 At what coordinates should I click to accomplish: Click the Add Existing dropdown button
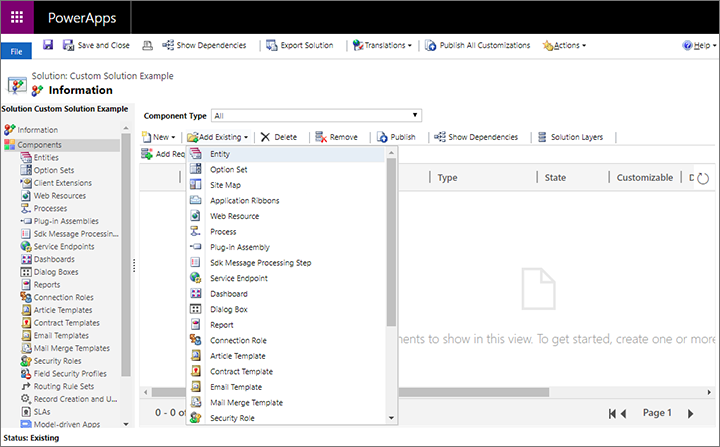pyautogui.click(x=218, y=137)
